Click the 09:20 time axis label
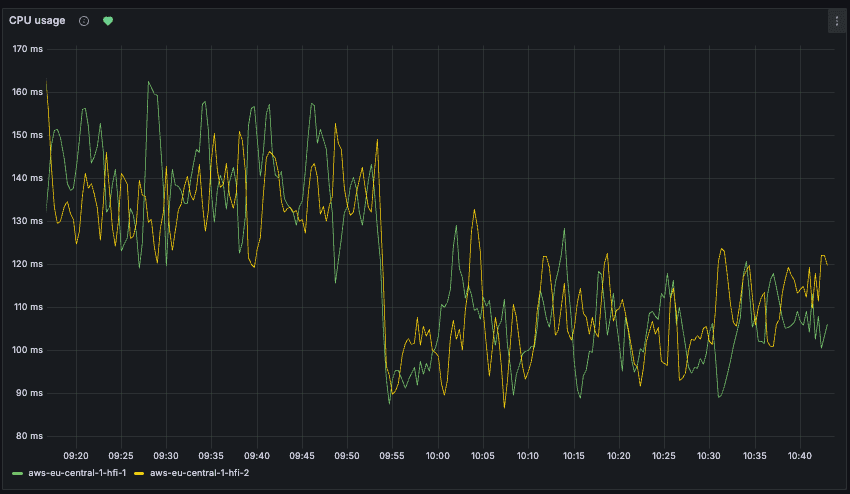The height and width of the screenshot is (494, 850). pos(76,456)
